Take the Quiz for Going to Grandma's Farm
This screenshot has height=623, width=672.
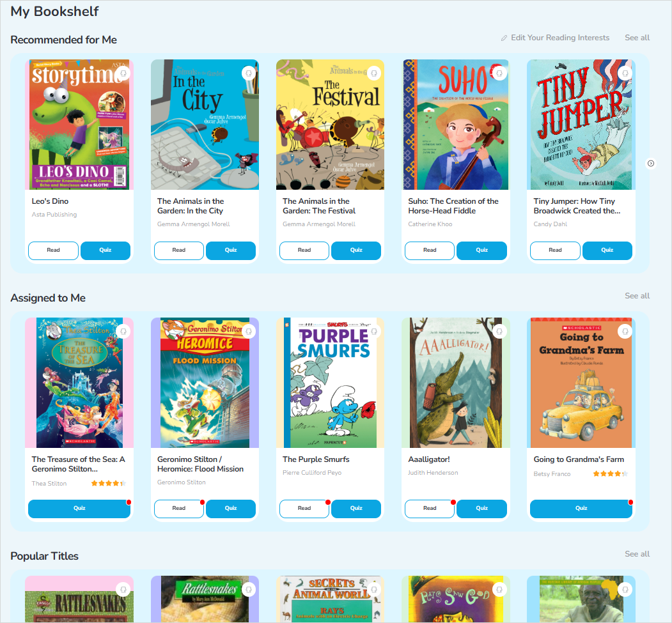pos(581,509)
